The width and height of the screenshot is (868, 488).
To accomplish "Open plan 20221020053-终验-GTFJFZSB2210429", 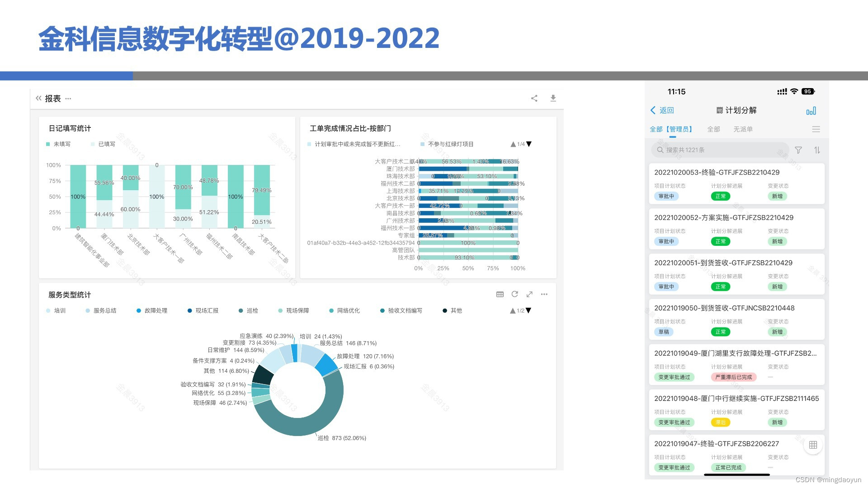I will pos(736,183).
